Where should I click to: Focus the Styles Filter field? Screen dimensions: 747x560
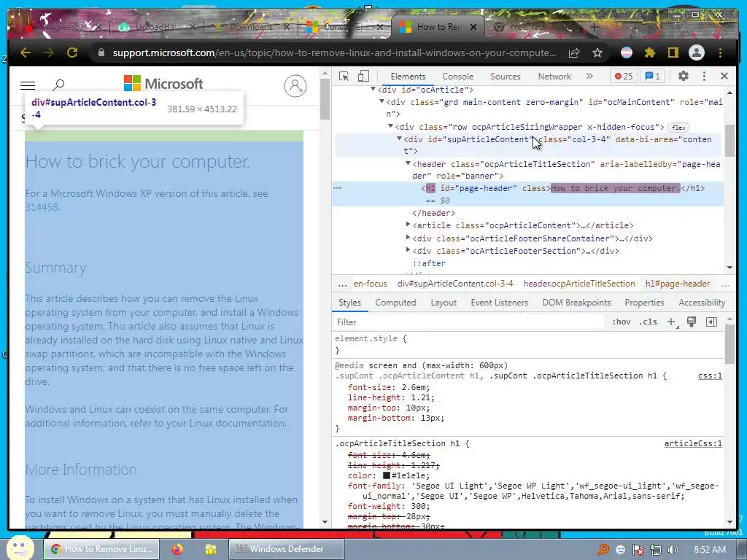(x=469, y=322)
